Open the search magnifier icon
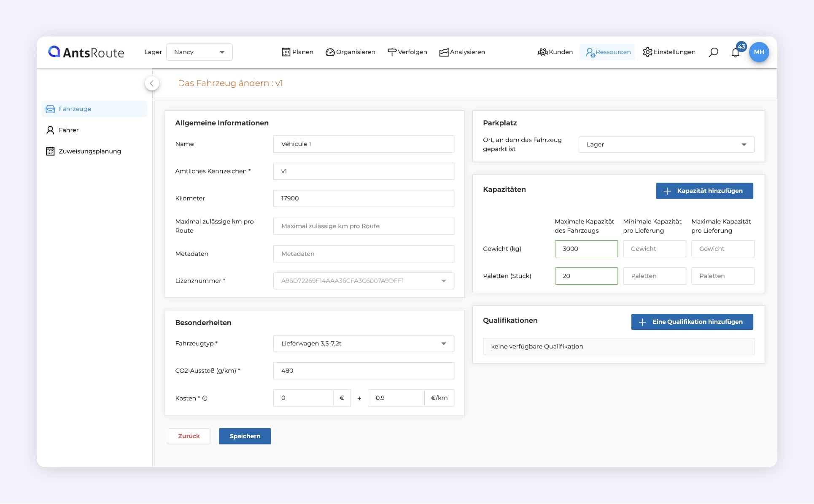 click(x=713, y=52)
